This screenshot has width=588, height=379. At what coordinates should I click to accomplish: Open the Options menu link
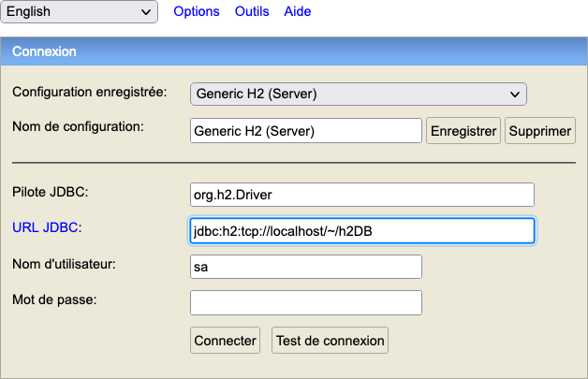tap(197, 11)
